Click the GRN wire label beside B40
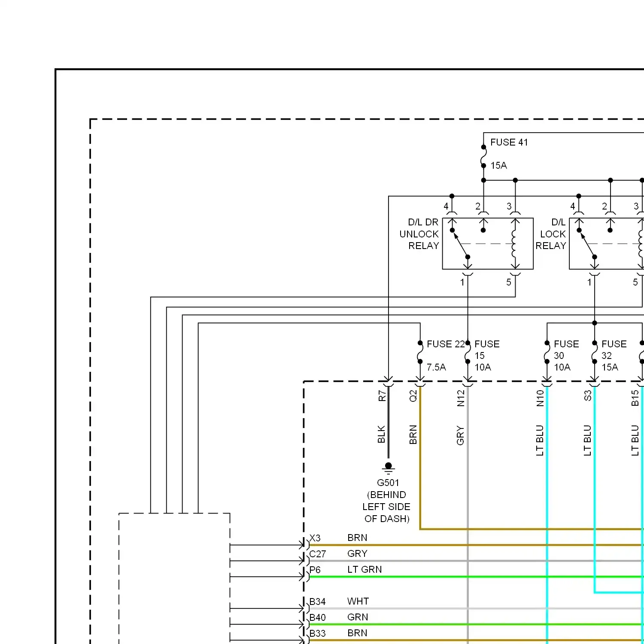Screen dimensions: 644x644 click(358, 617)
